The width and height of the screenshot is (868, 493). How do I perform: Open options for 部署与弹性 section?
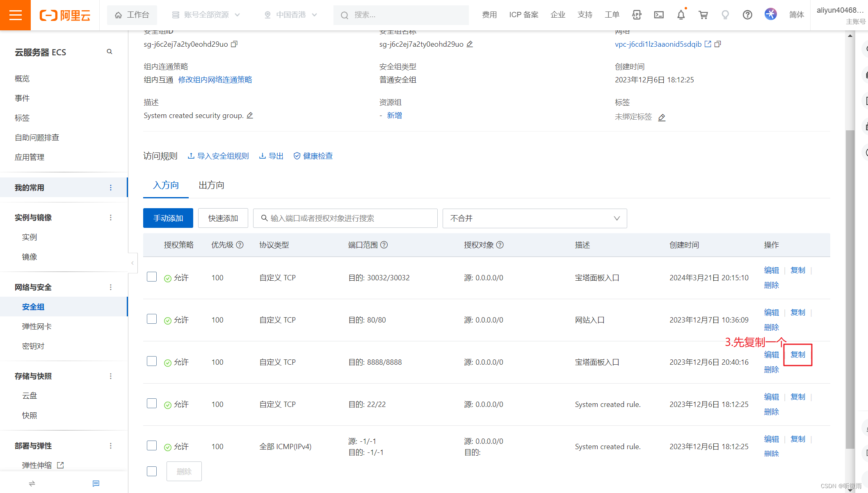click(x=111, y=446)
